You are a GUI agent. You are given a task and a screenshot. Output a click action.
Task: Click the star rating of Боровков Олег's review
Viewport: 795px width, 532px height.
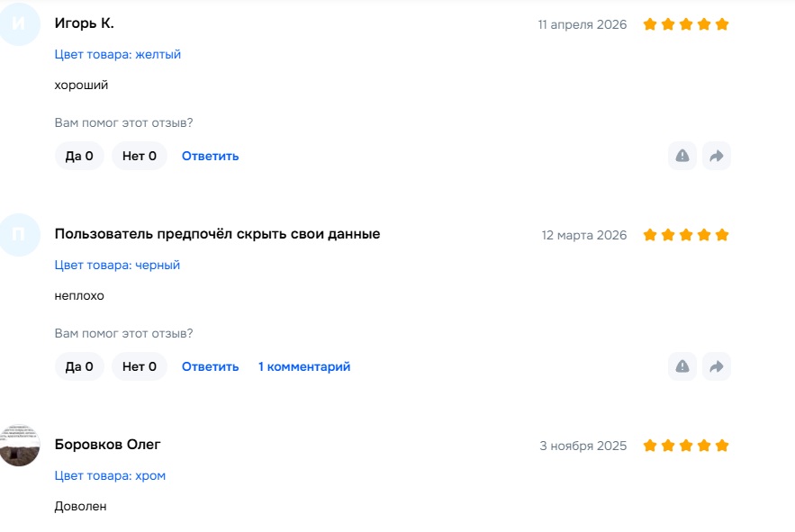pyautogui.click(x=686, y=446)
